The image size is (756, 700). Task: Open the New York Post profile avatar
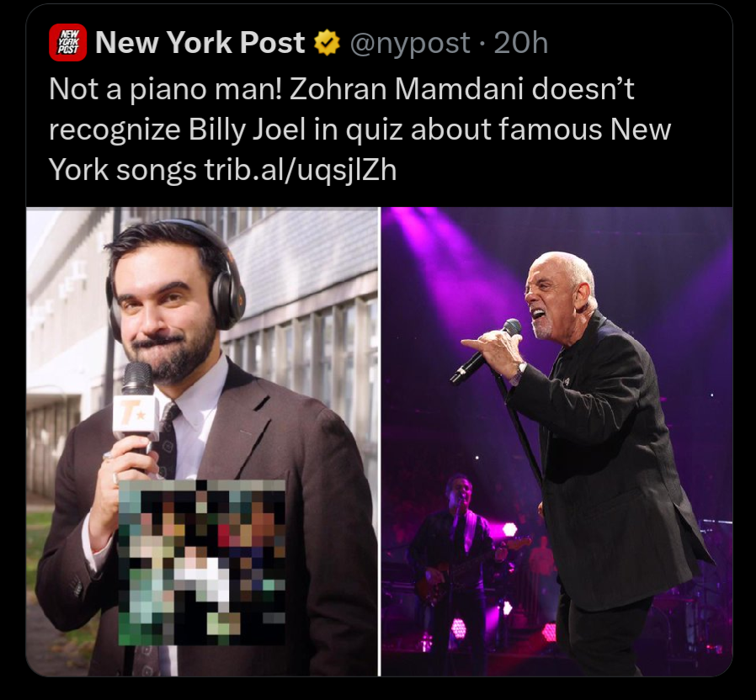click(67, 42)
